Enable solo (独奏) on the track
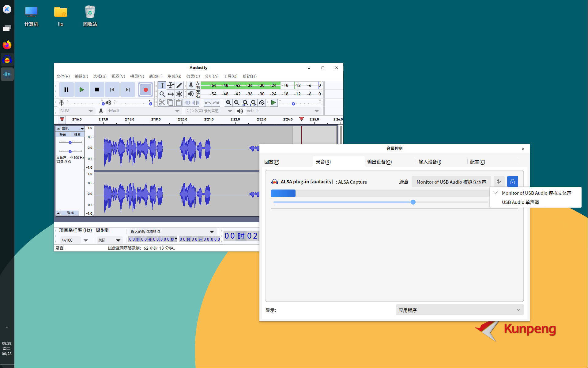The height and width of the screenshot is (368, 588). point(77,134)
